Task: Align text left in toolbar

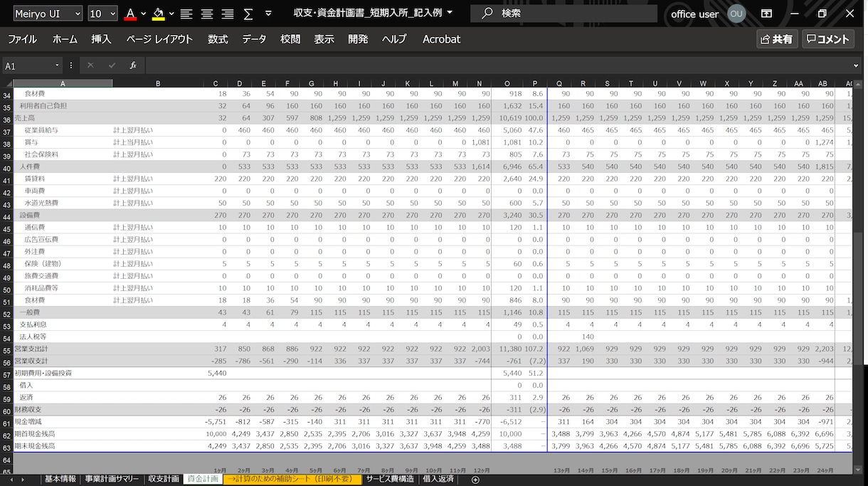Action: (186, 14)
